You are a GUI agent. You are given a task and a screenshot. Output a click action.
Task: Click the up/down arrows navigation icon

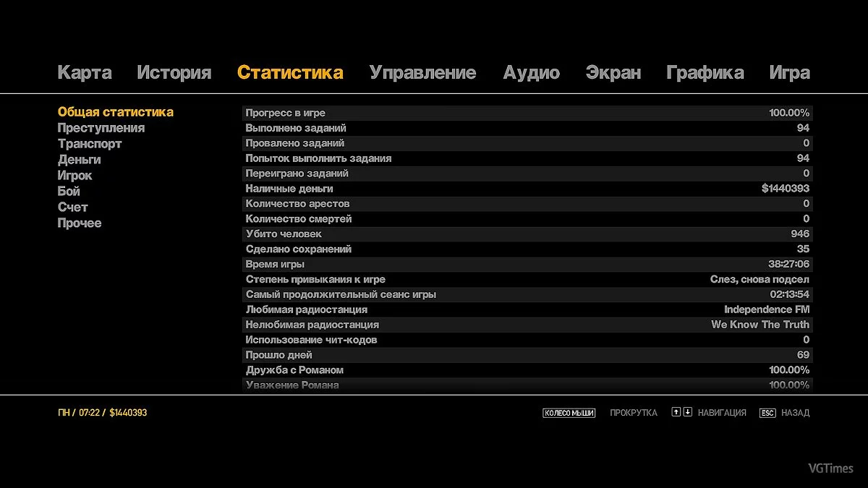(x=684, y=412)
